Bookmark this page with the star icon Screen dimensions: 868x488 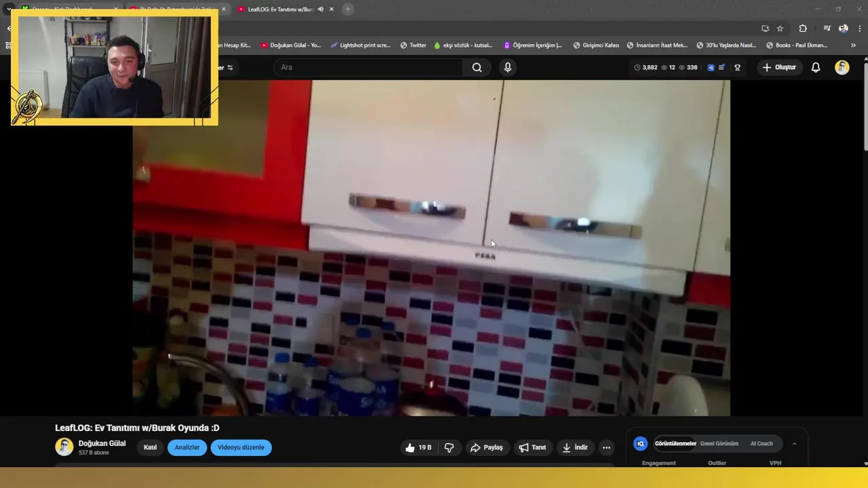click(x=780, y=28)
